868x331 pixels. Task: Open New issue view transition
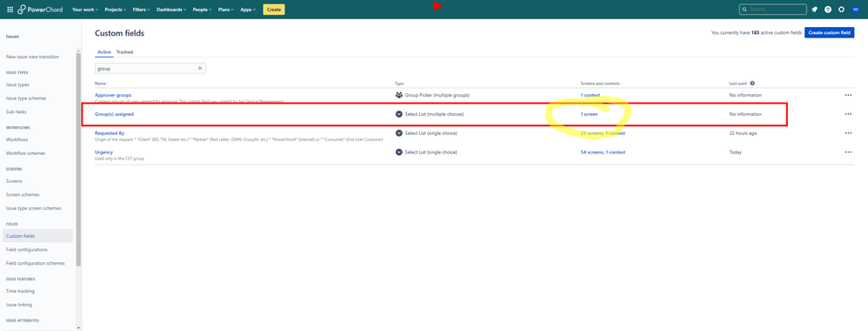32,57
